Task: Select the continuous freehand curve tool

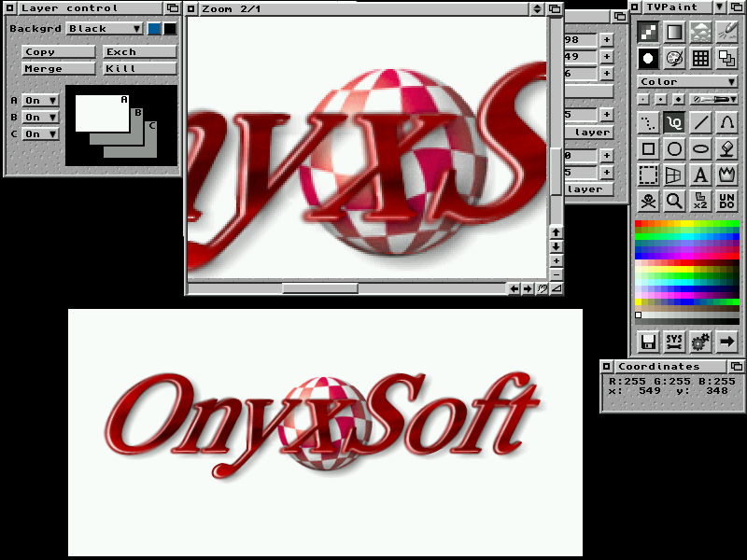Action: [674, 123]
